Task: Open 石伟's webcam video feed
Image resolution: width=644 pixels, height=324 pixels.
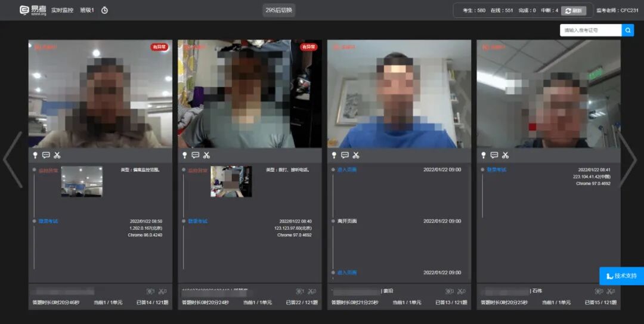Action: (x=549, y=94)
